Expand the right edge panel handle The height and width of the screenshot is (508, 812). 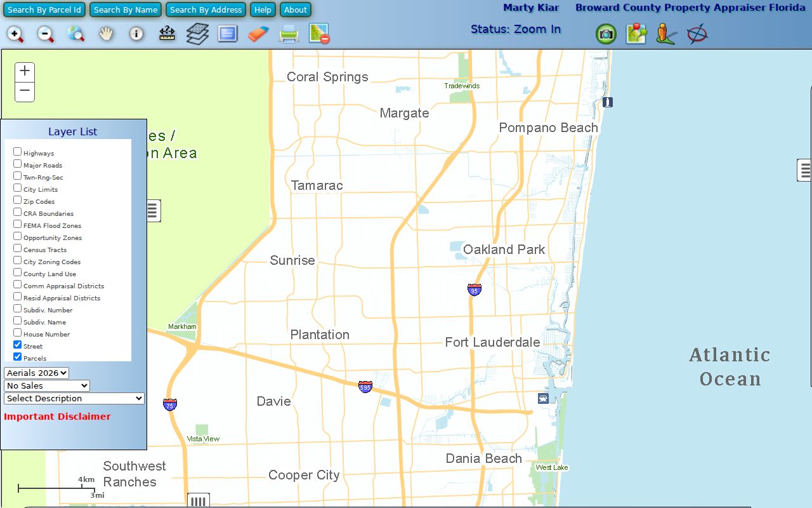click(x=804, y=170)
